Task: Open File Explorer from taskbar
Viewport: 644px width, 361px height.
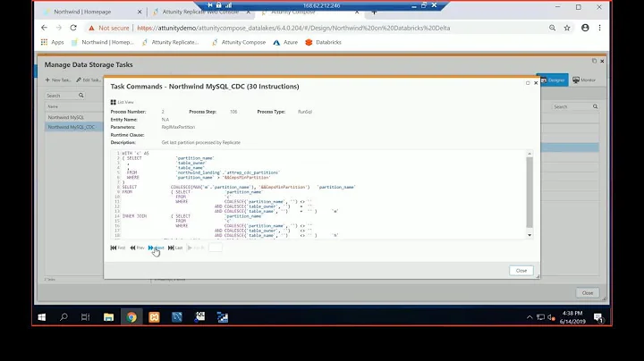Action: point(108,317)
